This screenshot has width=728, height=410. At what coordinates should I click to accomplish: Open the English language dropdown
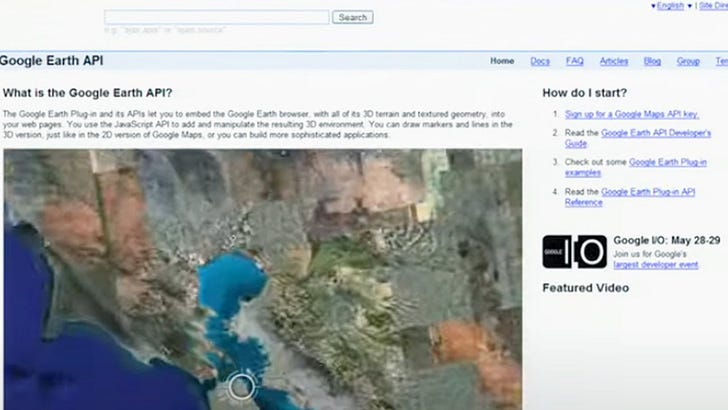click(670, 6)
